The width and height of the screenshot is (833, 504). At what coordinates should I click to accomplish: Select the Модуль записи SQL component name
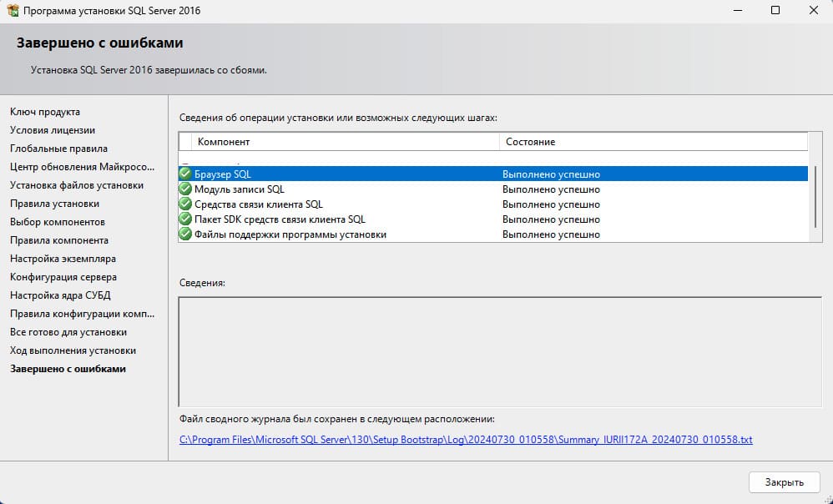pyautogui.click(x=239, y=189)
